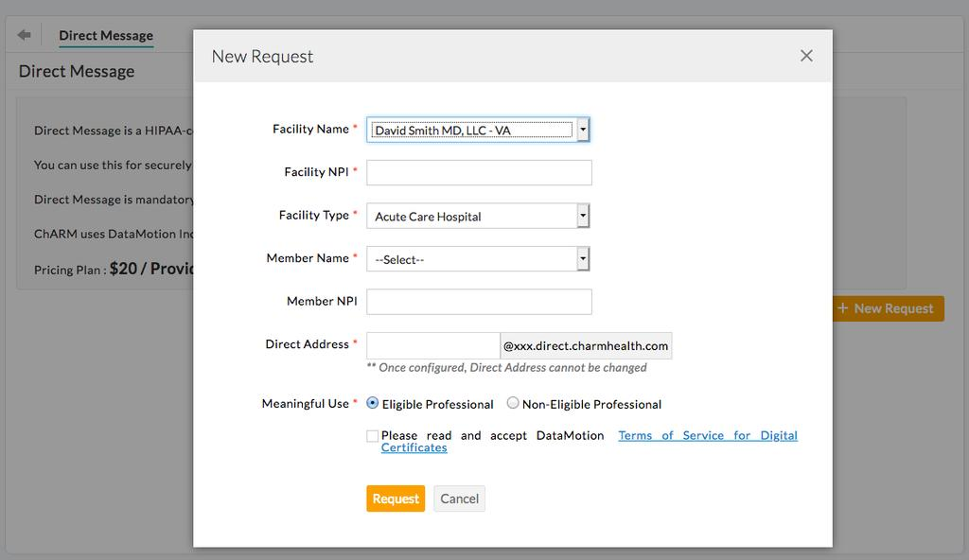Click inside the Member NPI field
The image size is (969, 560).
478,301
